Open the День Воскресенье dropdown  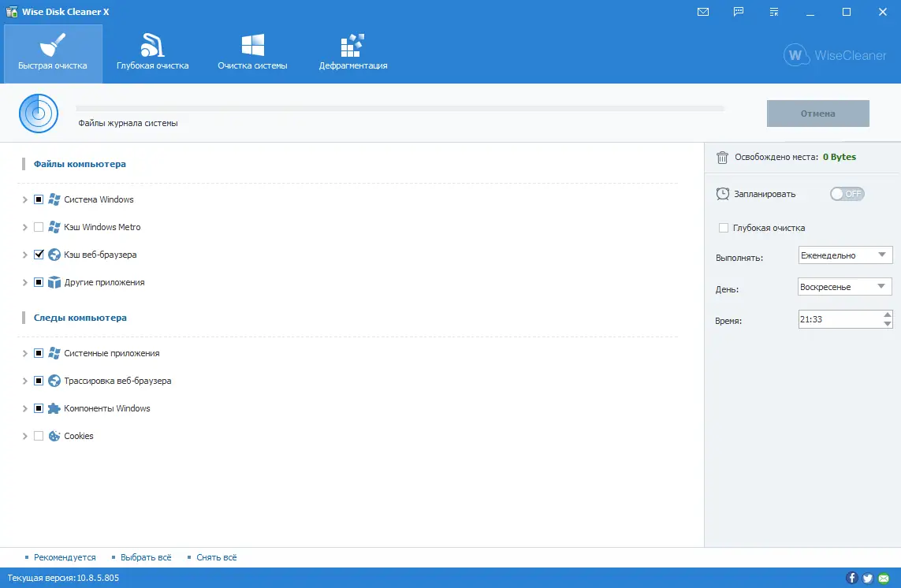tap(845, 287)
